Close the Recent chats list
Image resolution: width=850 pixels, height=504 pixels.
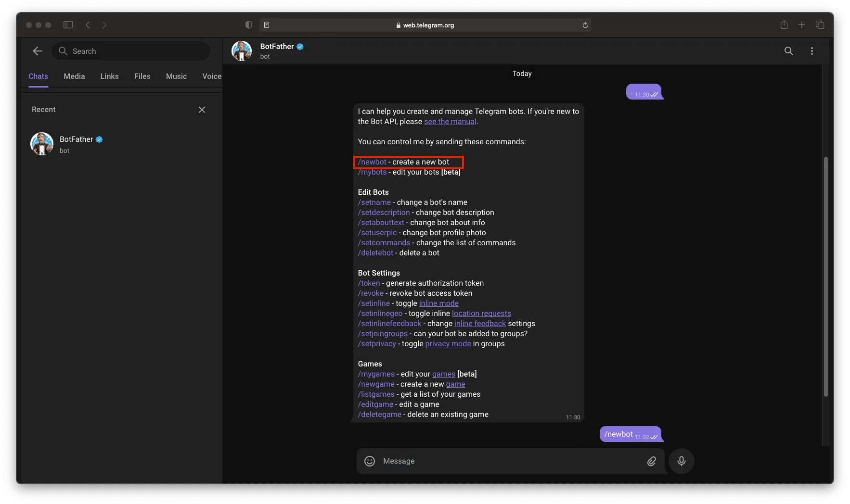(202, 110)
